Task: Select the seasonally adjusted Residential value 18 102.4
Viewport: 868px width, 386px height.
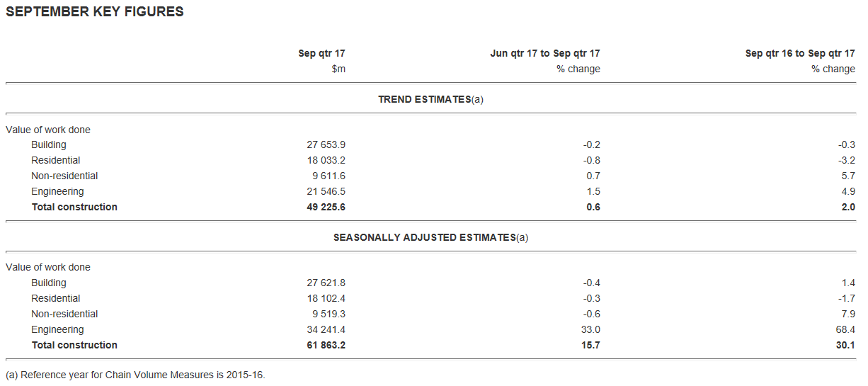Action: pos(326,298)
